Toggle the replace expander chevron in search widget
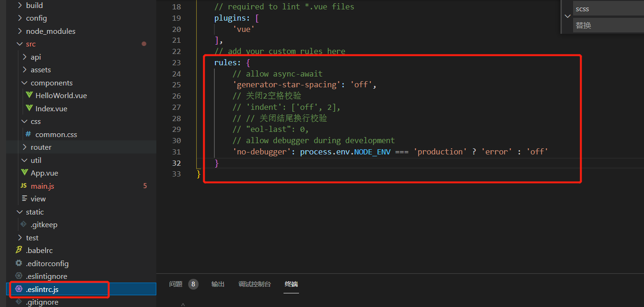Screen dimensions: 644x307 coord(567,15)
